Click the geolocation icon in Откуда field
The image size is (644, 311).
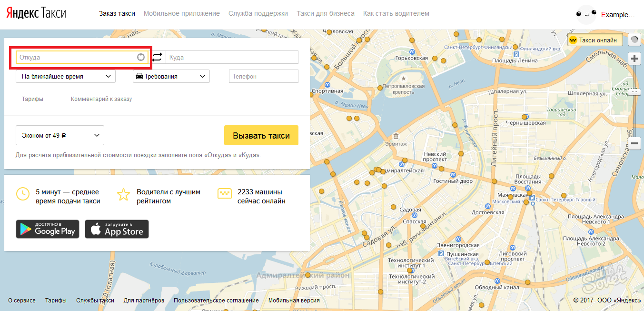[x=141, y=57]
